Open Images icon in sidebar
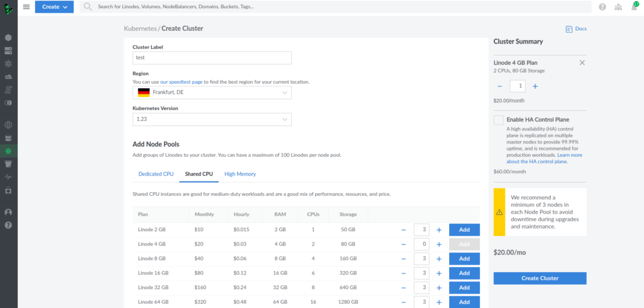The height and width of the screenshot is (308, 644). click(x=8, y=103)
